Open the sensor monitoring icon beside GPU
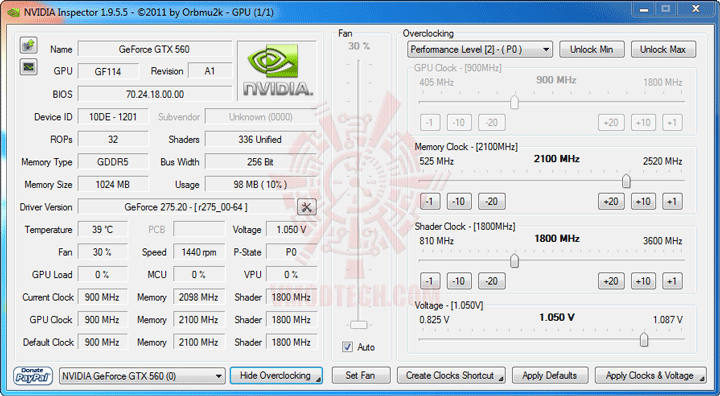 [x=28, y=67]
